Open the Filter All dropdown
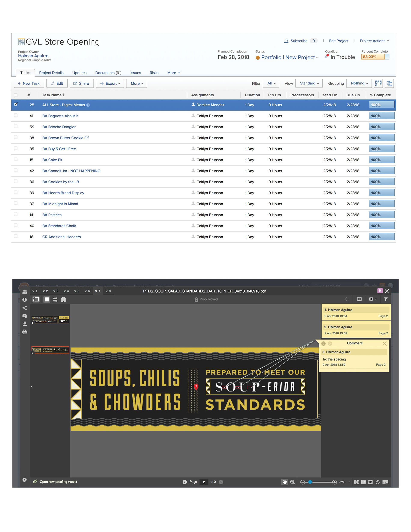411x532 pixels. coord(271,83)
